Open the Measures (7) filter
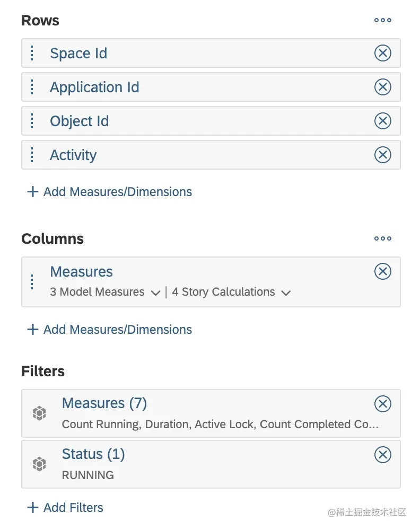 pyautogui.click(x=104, y=403)
